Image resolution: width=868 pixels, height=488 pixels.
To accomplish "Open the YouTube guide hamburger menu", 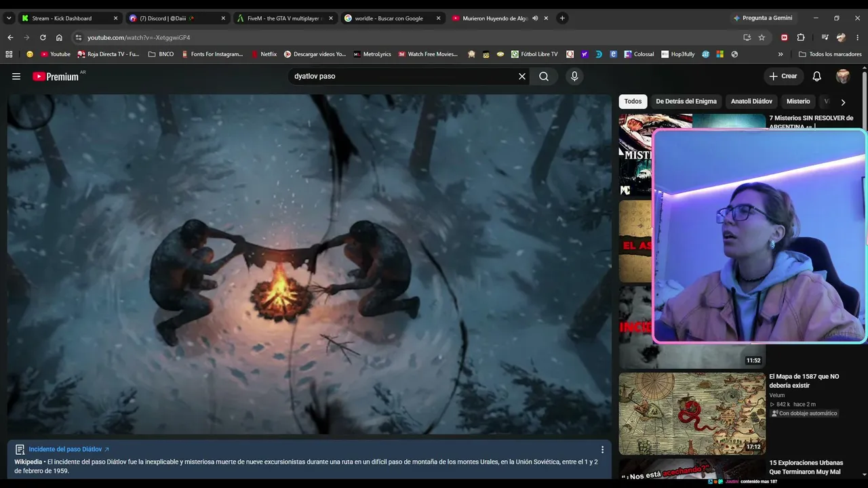I will click(x=16, y=77).
